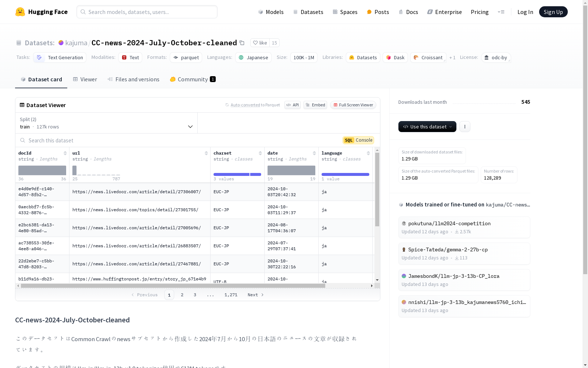Click the date lengths histogram bar

(291, 170)
